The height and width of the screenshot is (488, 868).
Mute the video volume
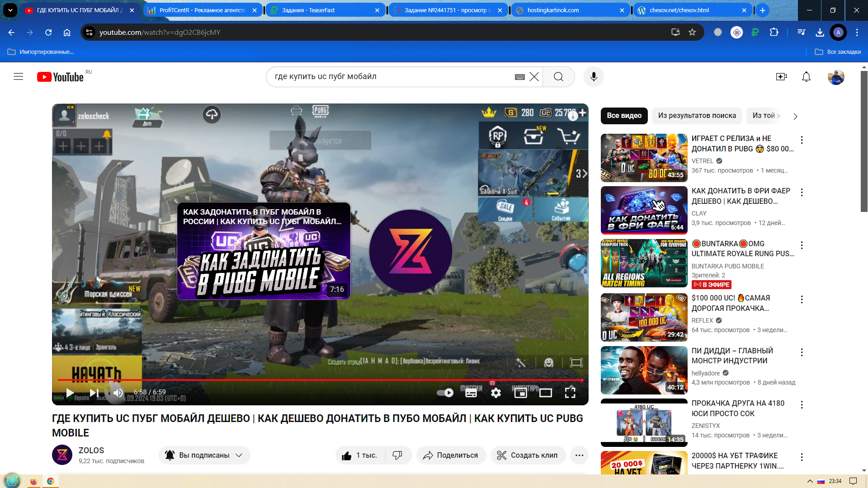(x=118, y=393)
